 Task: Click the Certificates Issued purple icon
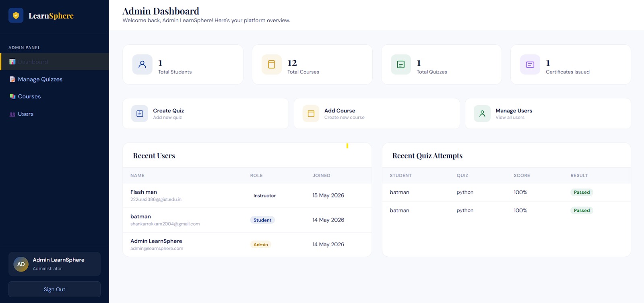[x=530, y=64]
